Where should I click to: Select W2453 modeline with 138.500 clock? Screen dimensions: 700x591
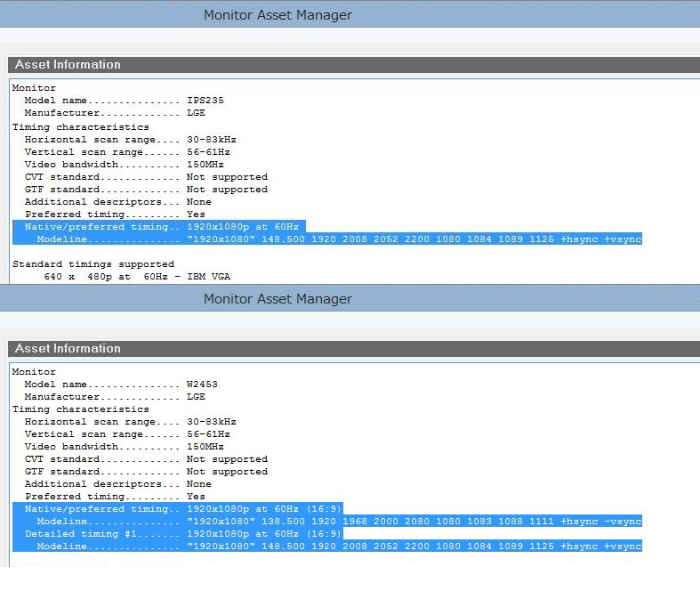pyautogui.click(x=327, y=522)
